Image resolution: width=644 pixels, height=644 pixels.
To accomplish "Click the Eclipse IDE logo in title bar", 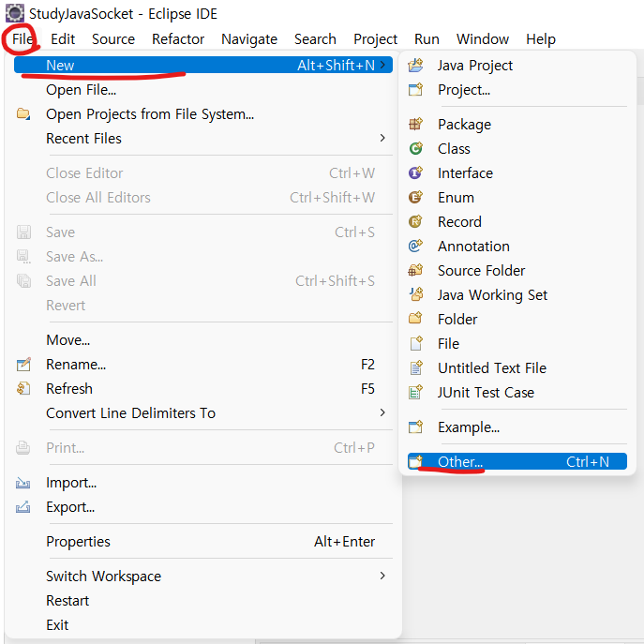I will 15,13.
